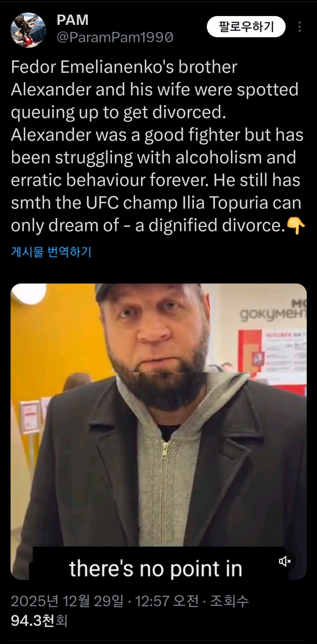Tap the 12:57 오전 timestamp
This screenshot has height=644, width=317.
point(166,601)
